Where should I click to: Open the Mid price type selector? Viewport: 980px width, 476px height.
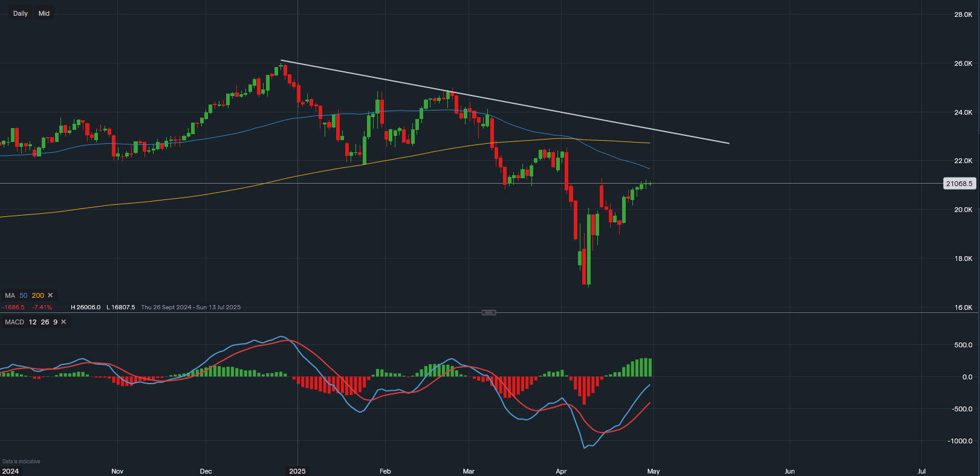tap(44, 13)
